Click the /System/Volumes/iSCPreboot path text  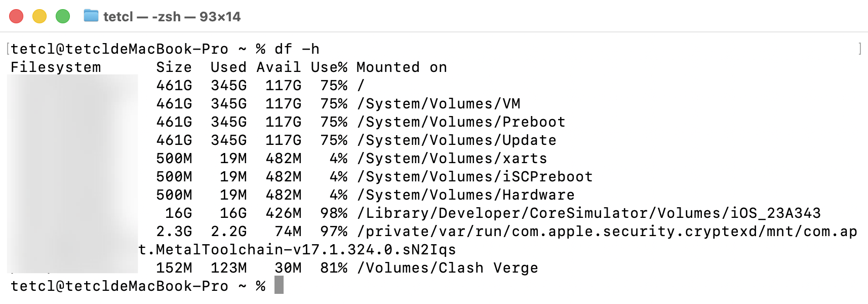(475, 177)
